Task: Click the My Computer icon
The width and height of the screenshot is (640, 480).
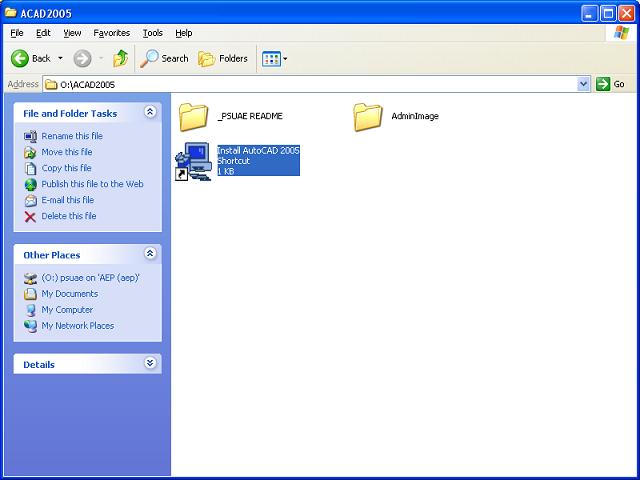Action: (30, 310)
